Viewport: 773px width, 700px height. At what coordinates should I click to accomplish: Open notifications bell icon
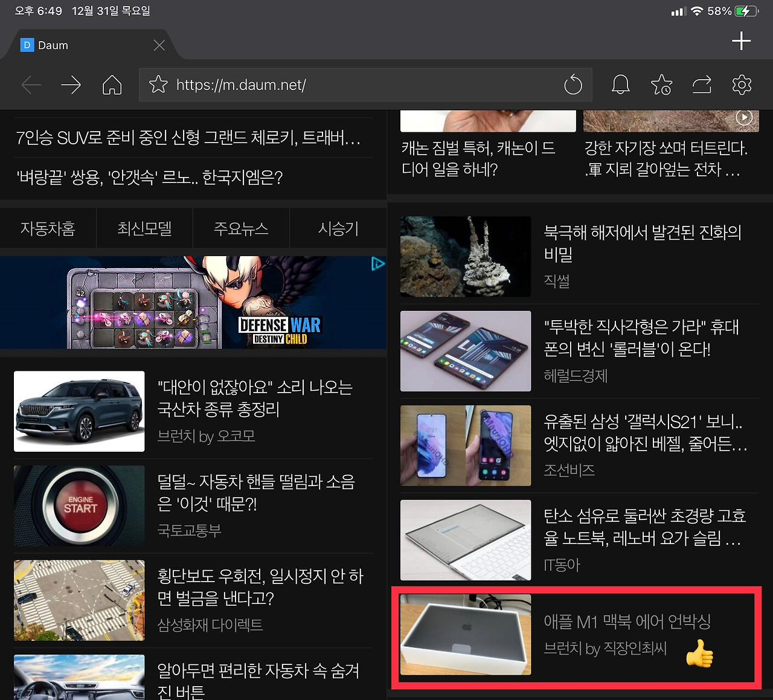621,85
